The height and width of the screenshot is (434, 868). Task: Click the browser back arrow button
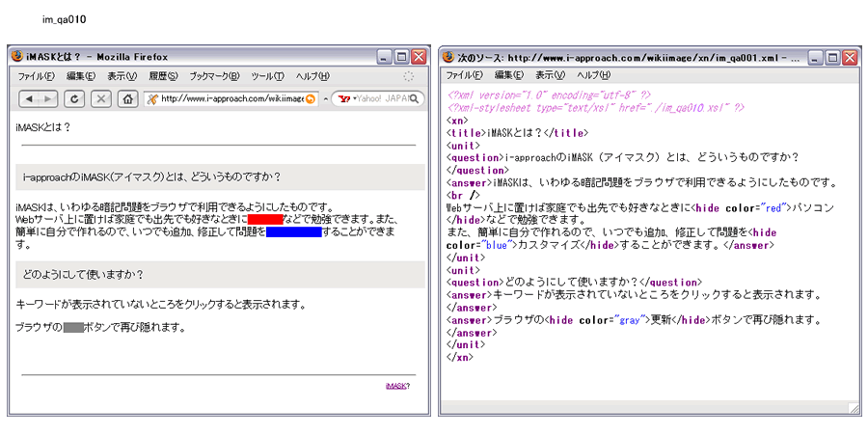[29, 98]
